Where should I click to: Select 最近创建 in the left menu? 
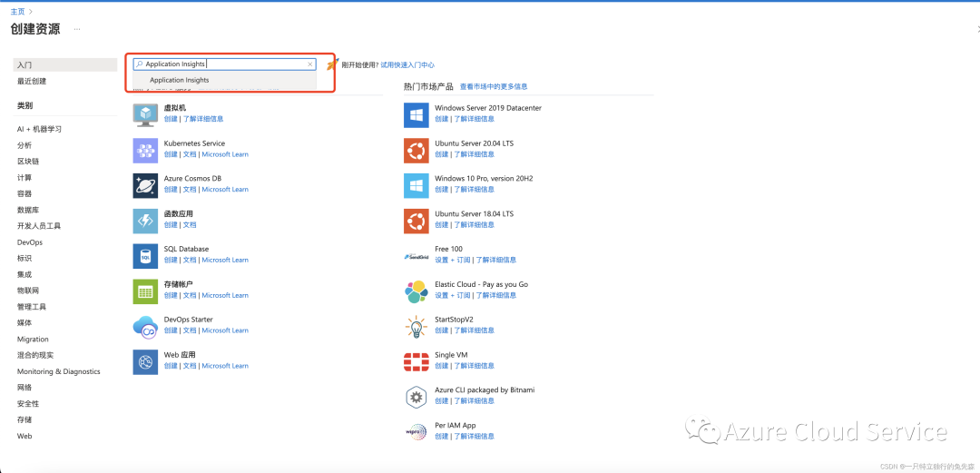32,82
